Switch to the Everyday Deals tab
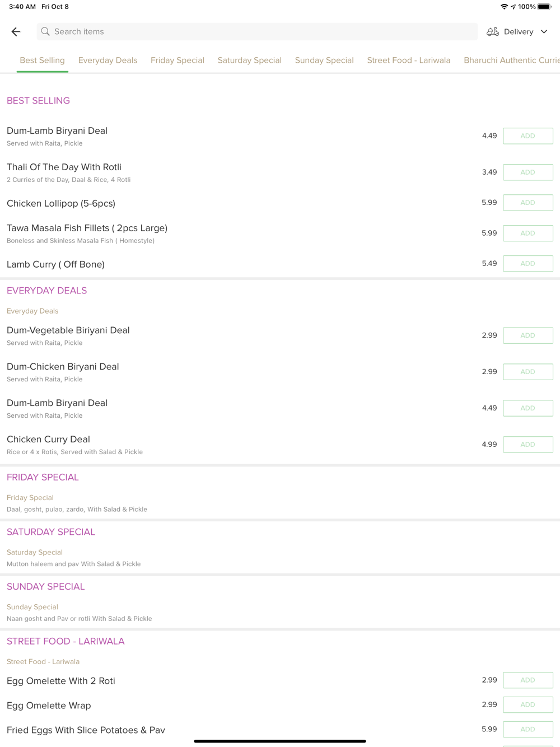This screenshot has width=560, height=747. (108, 60)
